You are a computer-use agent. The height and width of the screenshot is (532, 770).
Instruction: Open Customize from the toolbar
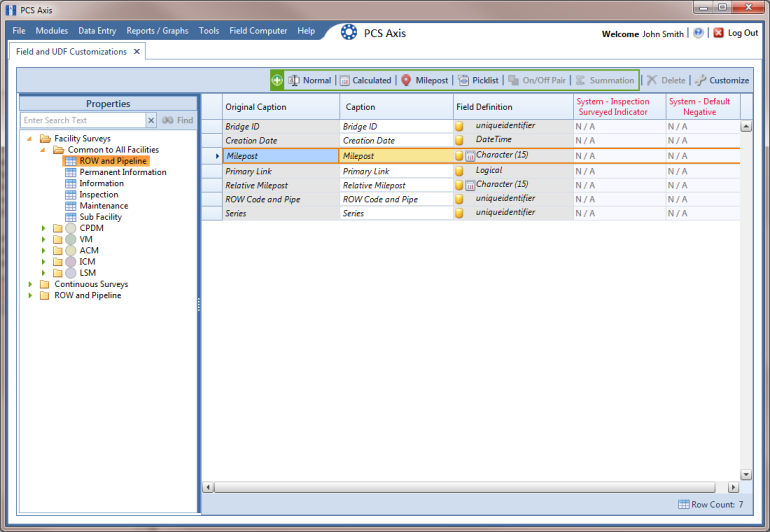click(722, 80)
